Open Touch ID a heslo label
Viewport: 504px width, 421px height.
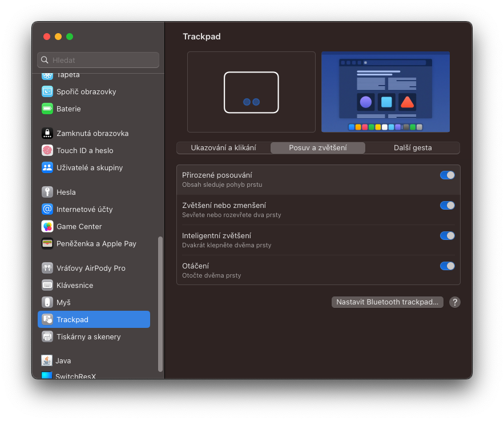point(85,150)
